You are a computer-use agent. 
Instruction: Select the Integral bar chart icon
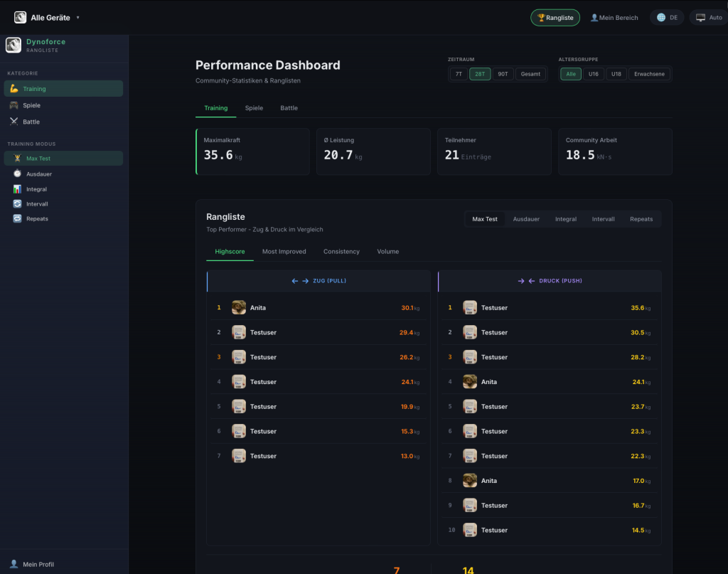(18, 189)
